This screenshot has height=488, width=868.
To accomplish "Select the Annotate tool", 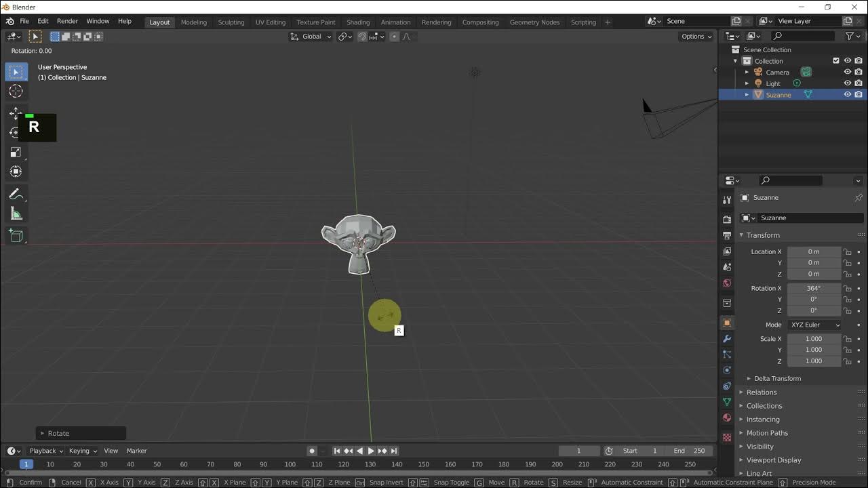I will pyautogui.click(x=16, y=195).
